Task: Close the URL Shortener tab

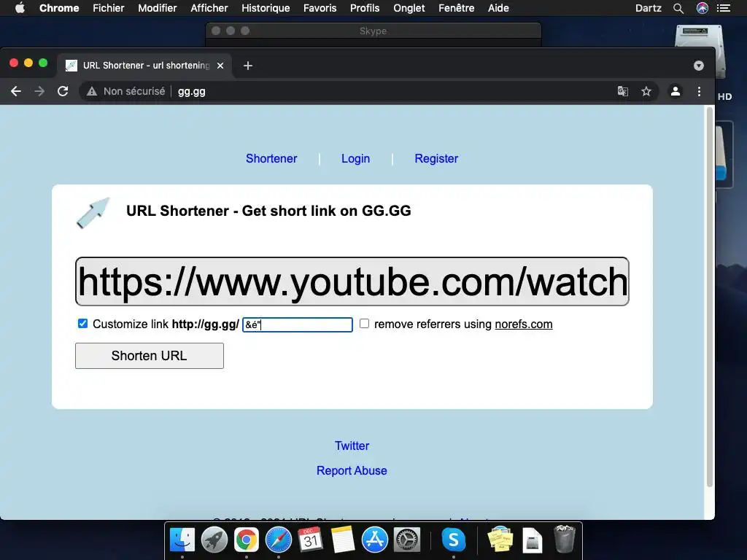Action: click(x=220, y=65)
